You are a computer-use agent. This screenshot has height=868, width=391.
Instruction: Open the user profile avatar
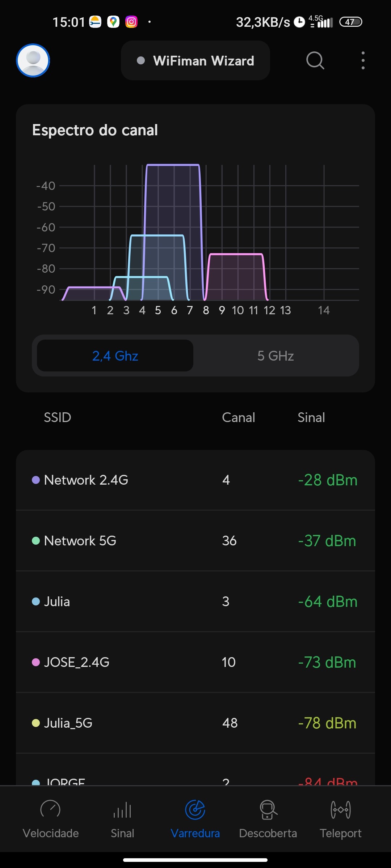tap(33, 60)
